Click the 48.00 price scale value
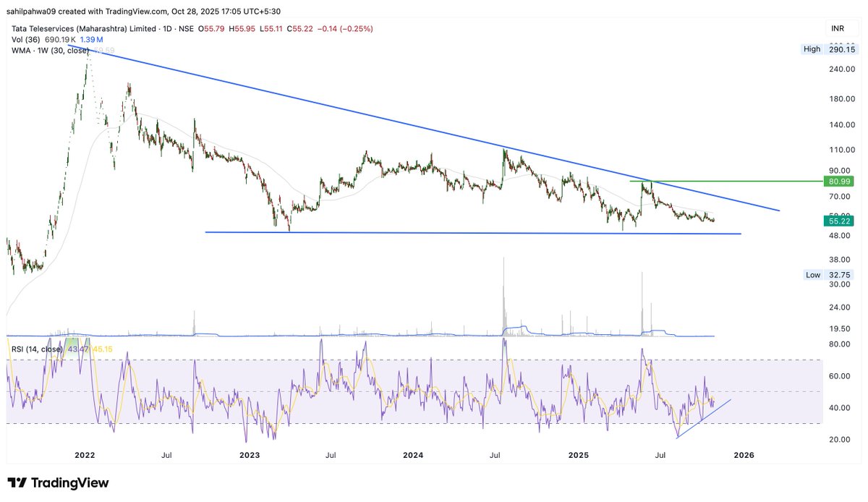Image resolution: width=868 pixels, height=502 pixels. tap(839, 236)
